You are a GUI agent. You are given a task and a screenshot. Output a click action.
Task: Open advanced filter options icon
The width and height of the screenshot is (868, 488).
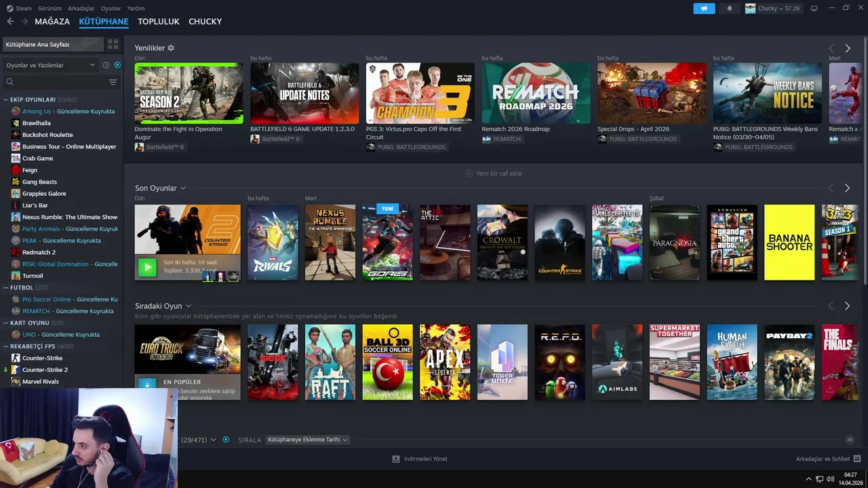click(113, 82)
